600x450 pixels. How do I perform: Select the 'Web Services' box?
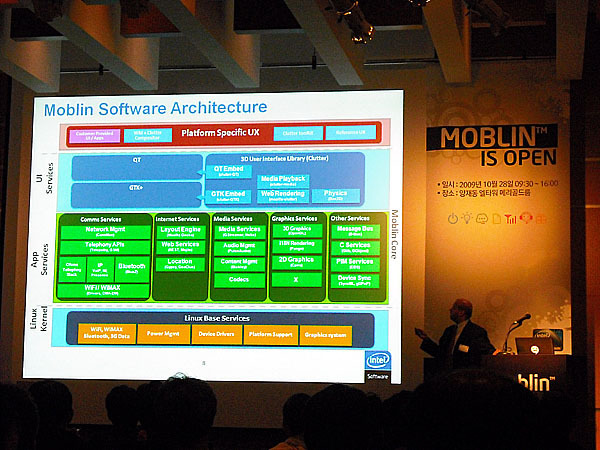point(180,247)
